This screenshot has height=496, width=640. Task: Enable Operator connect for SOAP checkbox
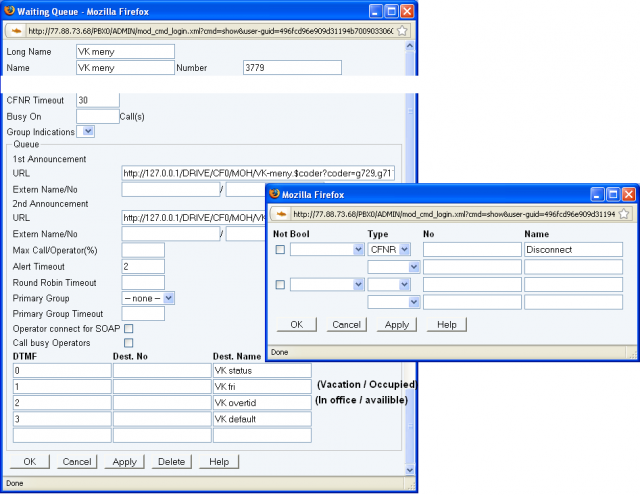click(129, 328)
